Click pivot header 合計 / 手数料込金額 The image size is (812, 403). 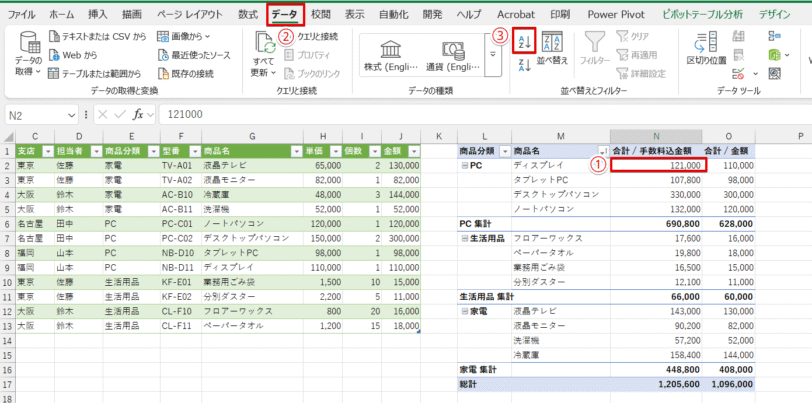coord(656,151)
